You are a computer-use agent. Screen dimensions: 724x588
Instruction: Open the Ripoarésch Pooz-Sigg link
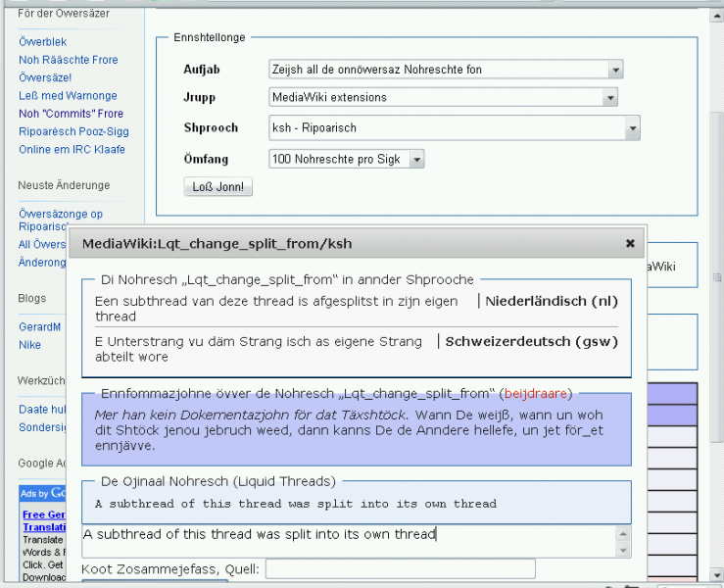coord(73,131)
